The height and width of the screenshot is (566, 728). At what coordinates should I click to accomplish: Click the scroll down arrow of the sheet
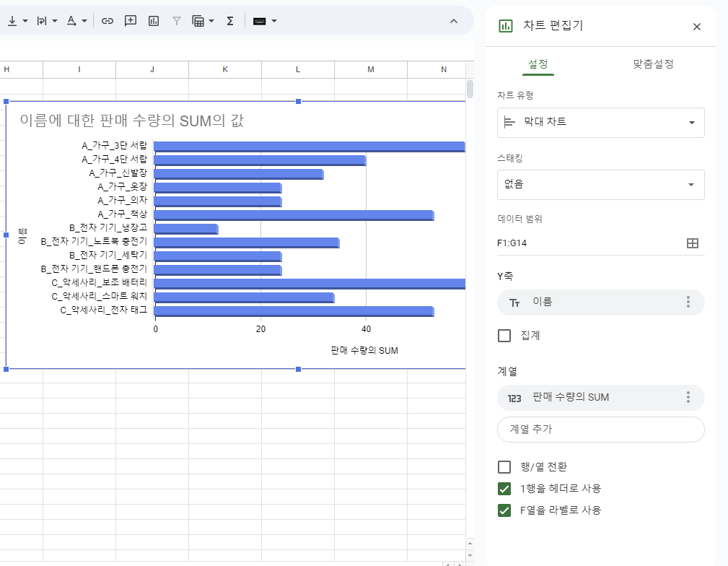point(470,555)
